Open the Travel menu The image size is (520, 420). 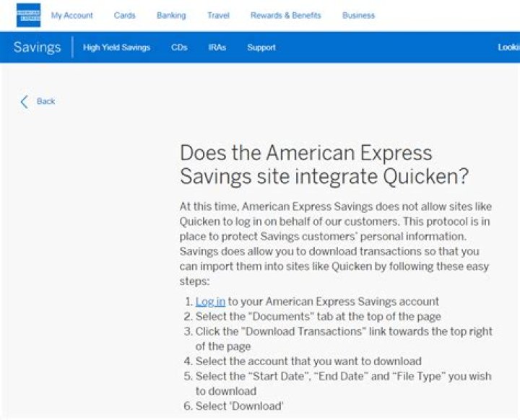(218, 16)
